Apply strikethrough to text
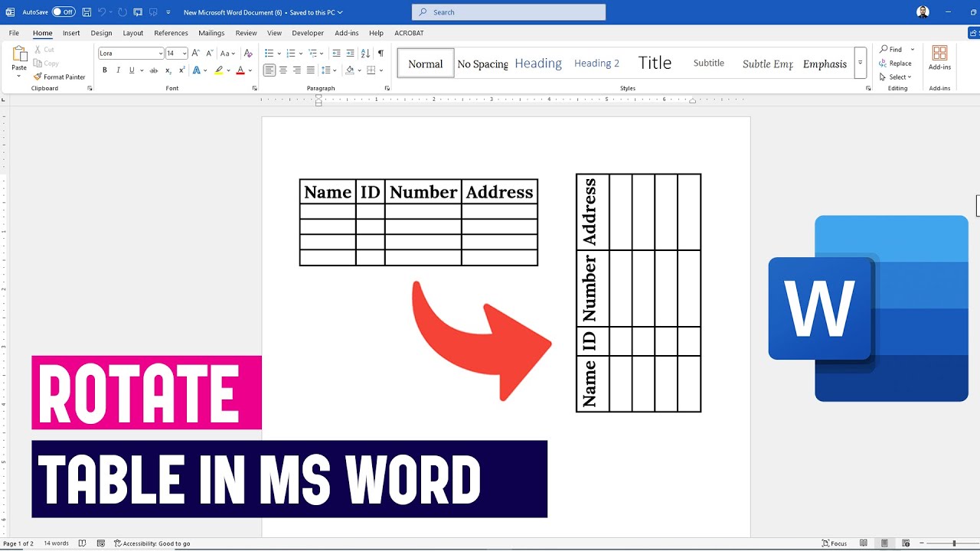This screenshot has height=551, width=980. [x=154, y=70]
